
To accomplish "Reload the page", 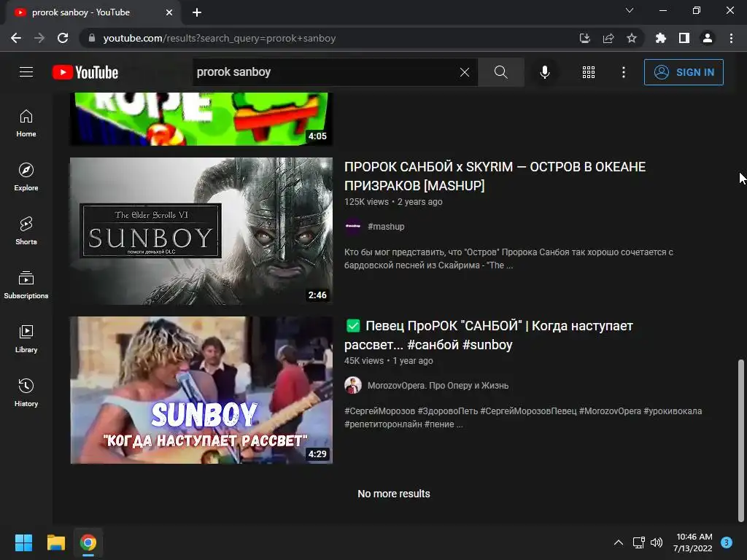I will [63, 38].
